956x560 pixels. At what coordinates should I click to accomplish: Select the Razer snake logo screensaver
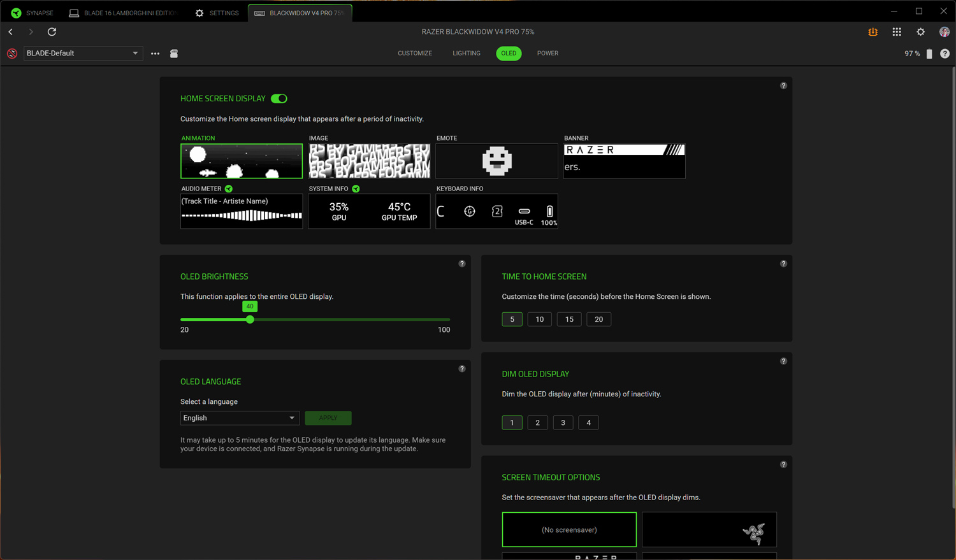pos(709,529)
